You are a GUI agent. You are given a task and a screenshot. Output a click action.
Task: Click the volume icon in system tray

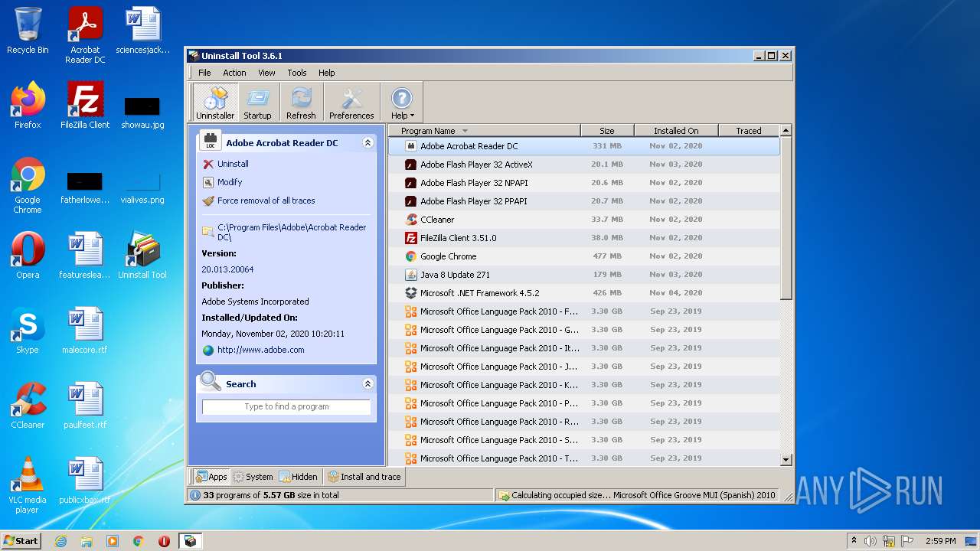tap(871, 541)
